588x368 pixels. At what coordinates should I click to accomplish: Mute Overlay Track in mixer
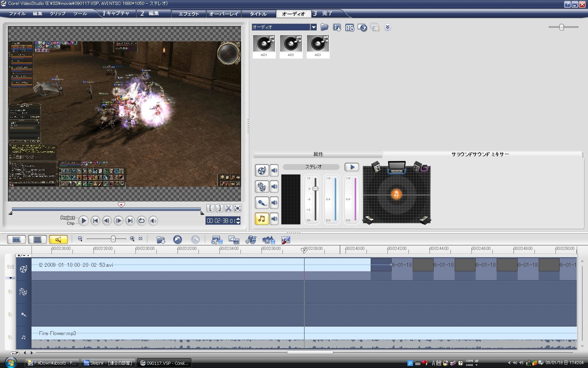(274, 186)
